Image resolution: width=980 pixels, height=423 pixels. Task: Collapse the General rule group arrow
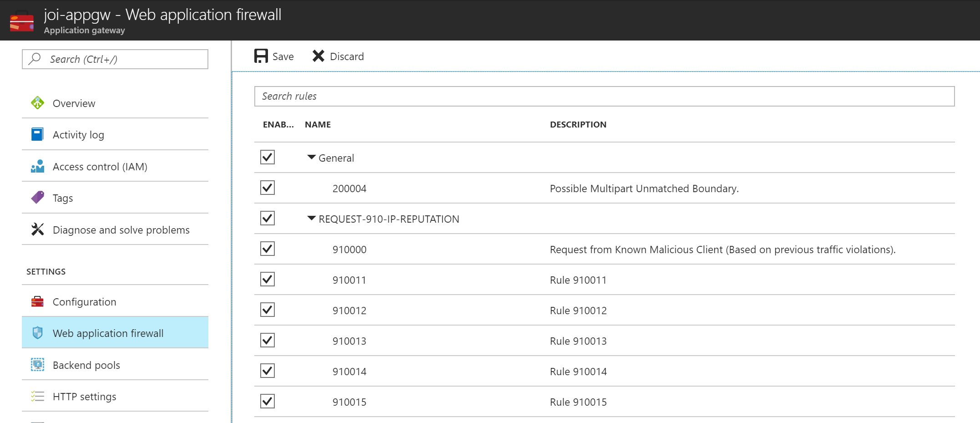coord(311,157)
